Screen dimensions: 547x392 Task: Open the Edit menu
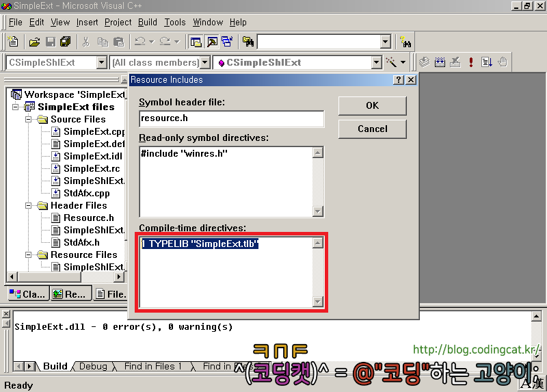click(37, 23)
